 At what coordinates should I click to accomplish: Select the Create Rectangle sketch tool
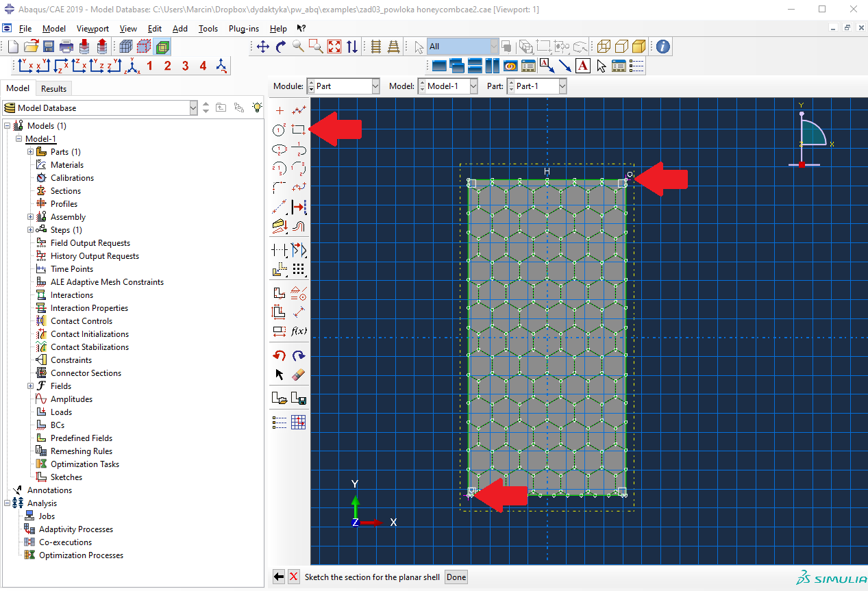point(298,129)
